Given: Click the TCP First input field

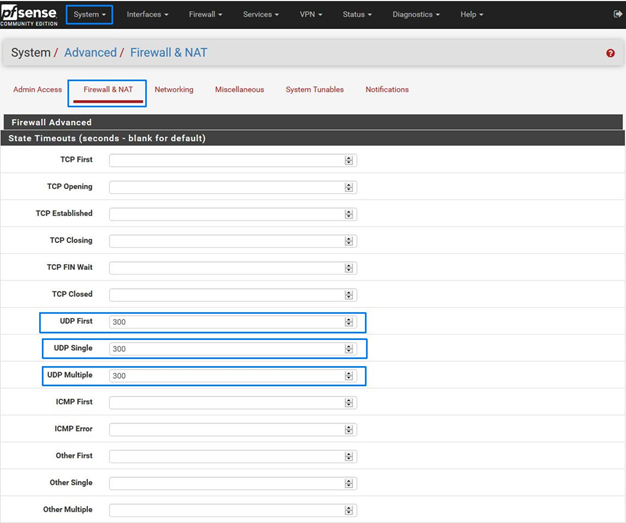Looking at the screenshot, I should point(233,160).
